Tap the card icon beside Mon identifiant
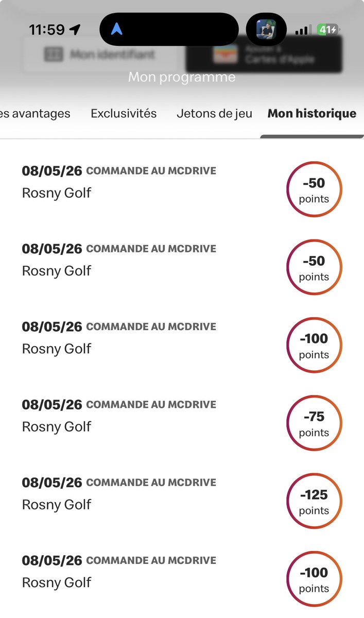364x618 pixels. [53, 54]
